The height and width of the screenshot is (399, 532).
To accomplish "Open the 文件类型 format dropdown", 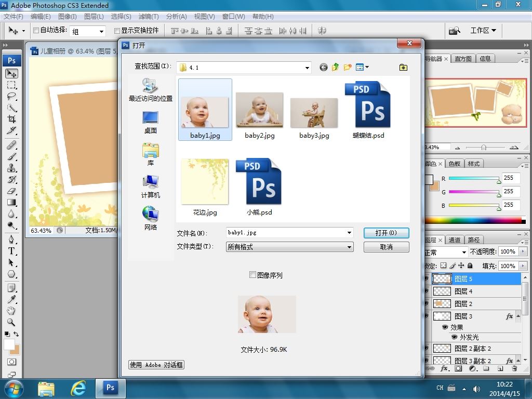I will pyautogui.click(x=349, y=247).
